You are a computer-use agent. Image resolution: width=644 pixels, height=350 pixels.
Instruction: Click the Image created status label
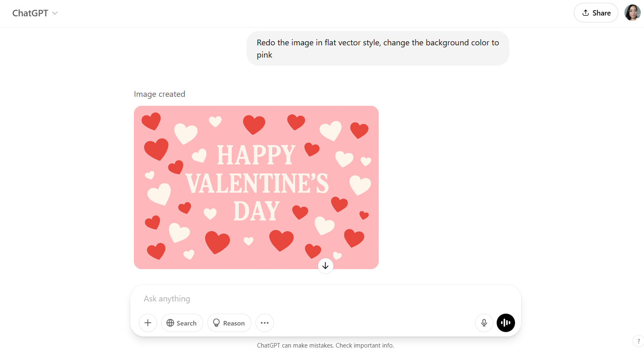[160, 94]
